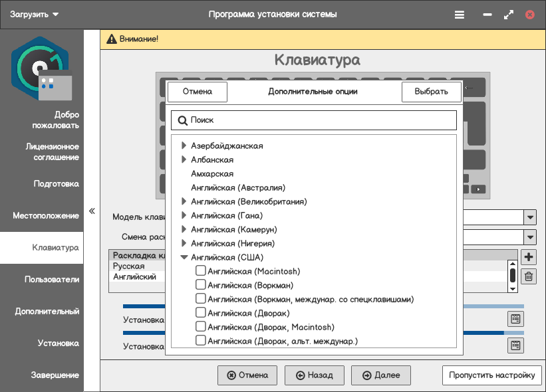
Task: Open the Загрузить menu
Action: click(x=35, y=14)
